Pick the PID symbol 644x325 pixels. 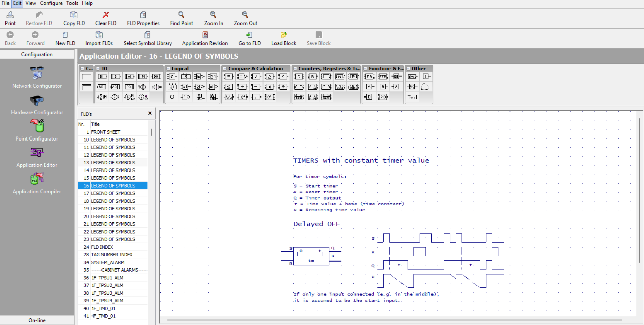click(382, 97)
